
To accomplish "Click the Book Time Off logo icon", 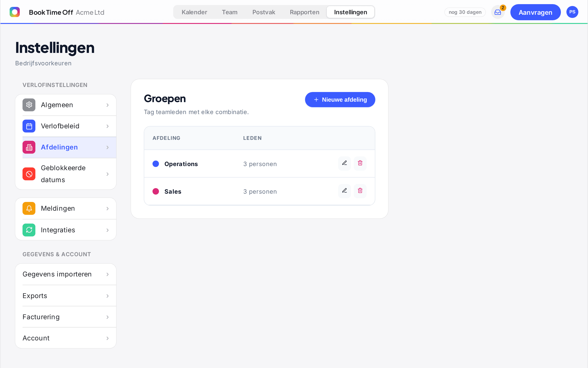I will [x=14, y=12].
